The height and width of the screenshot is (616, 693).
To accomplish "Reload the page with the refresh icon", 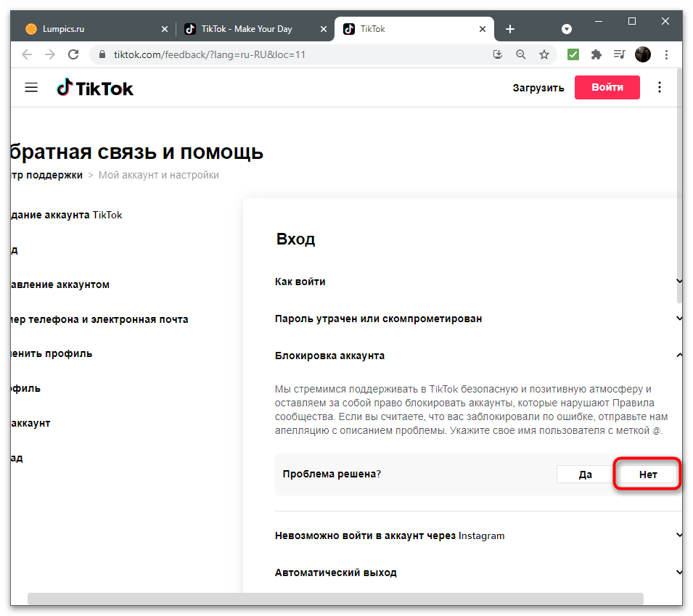I will pyautogui.click(x=73, y=54).
